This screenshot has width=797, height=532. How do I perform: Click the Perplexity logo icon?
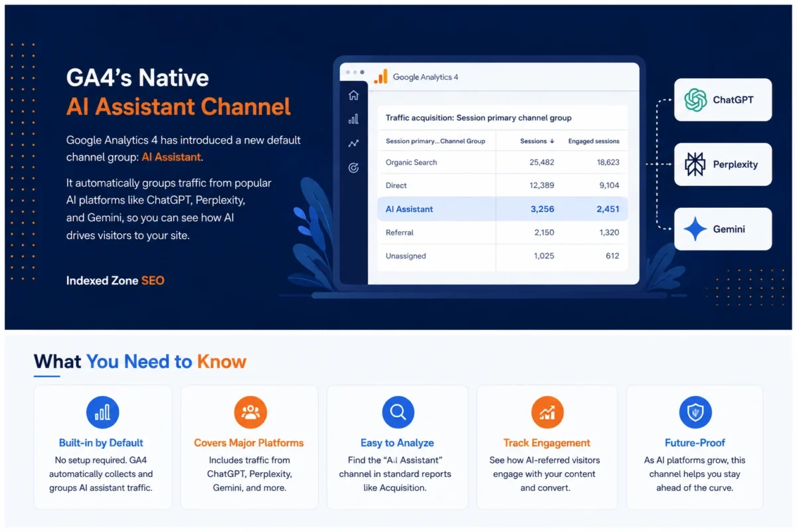[695, 164]
